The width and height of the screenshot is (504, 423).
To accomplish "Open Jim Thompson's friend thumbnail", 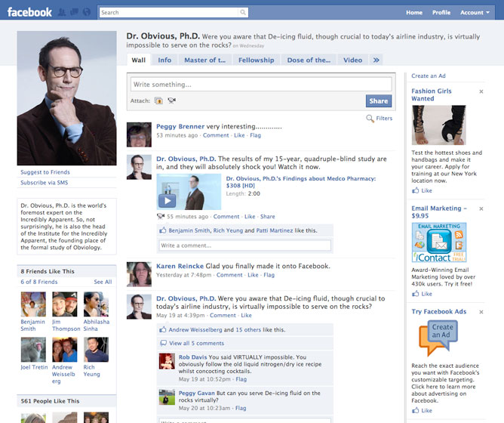I will coord(65,304).
